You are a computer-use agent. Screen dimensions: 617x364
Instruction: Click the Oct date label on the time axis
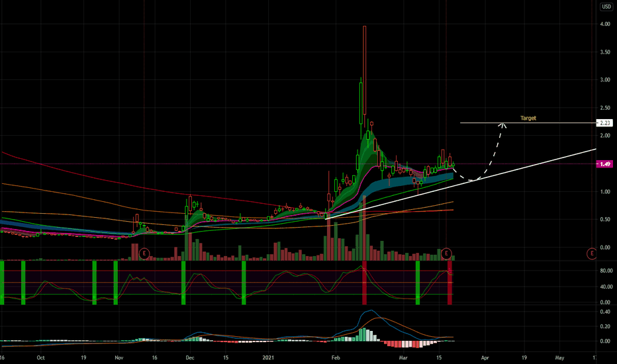pos(40,357)
